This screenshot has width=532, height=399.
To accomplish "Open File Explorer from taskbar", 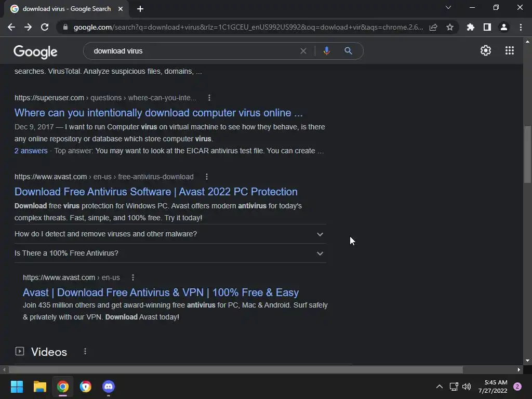I will (x=39, y=387).
